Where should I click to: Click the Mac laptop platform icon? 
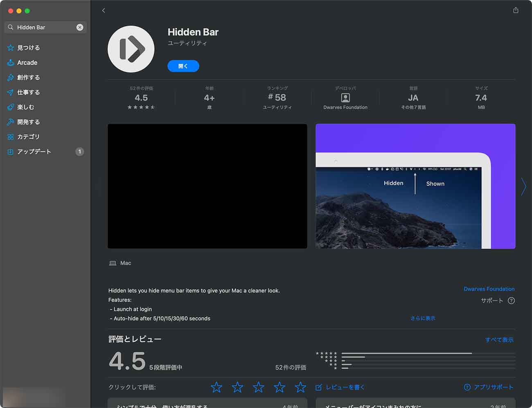[113, 263]
